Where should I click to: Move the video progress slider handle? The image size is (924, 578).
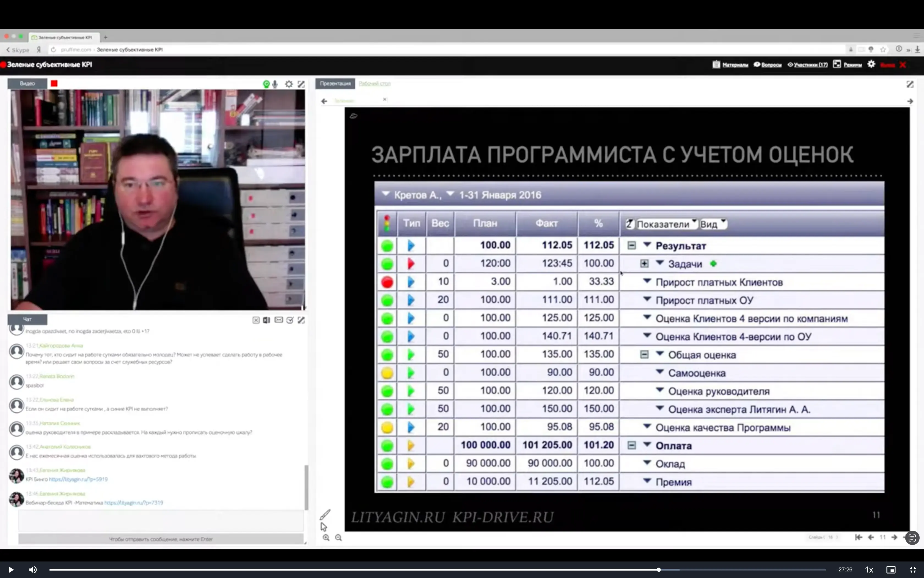point(659,569)
